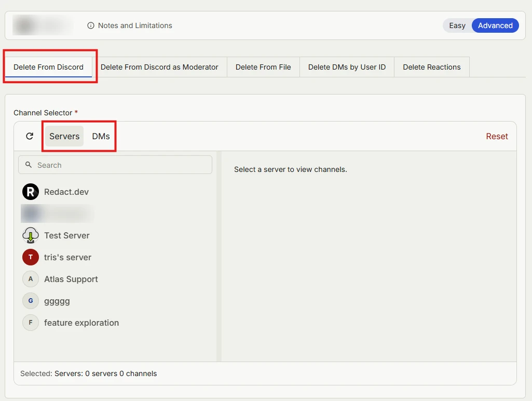This screenshot has width=532, height=401.
Task: Open the Delete Reactions tab
Action: coord(432,67)
